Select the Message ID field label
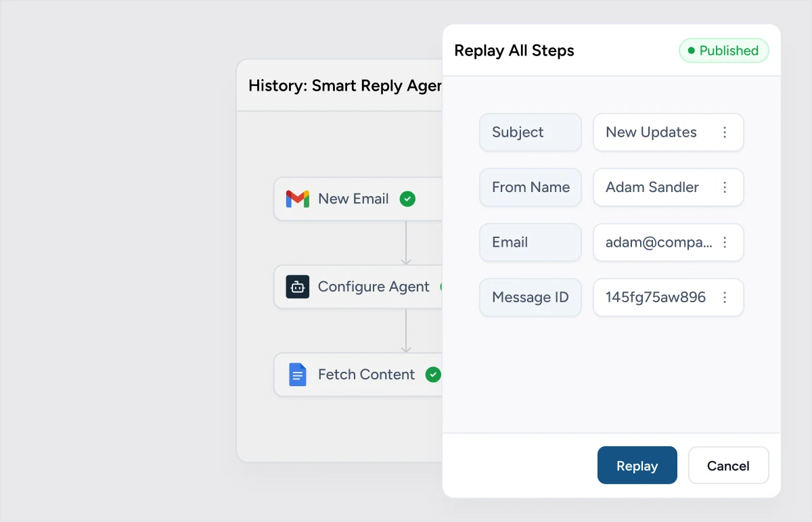 point(530,298)
